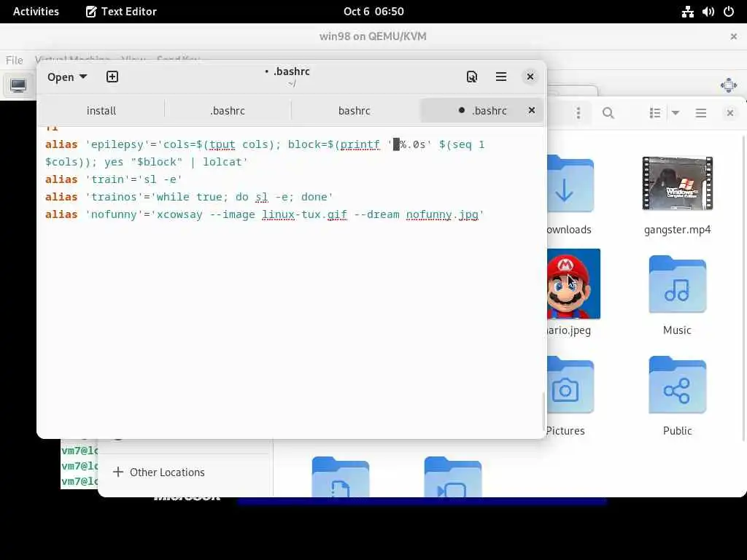The width and height of the screenshot is (747, 560).
Task: Select the gangster.mp4 video thumbnail
Action: coord(677,183)
